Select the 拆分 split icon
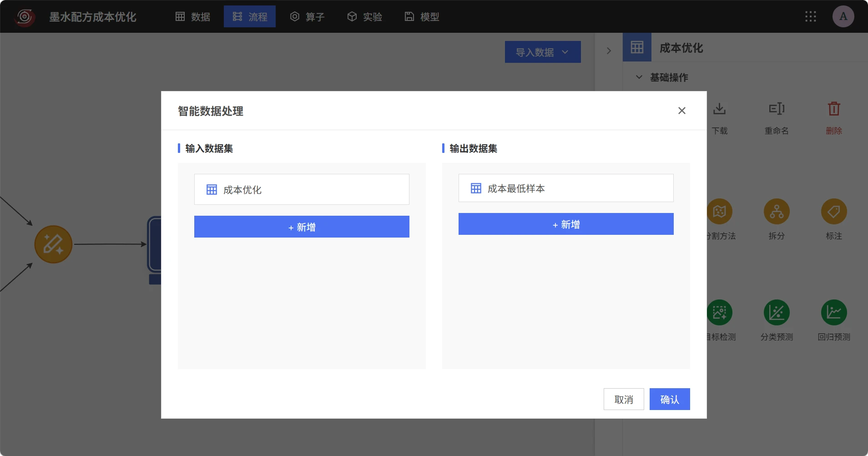Screen dimensions: 868x456 777,211
